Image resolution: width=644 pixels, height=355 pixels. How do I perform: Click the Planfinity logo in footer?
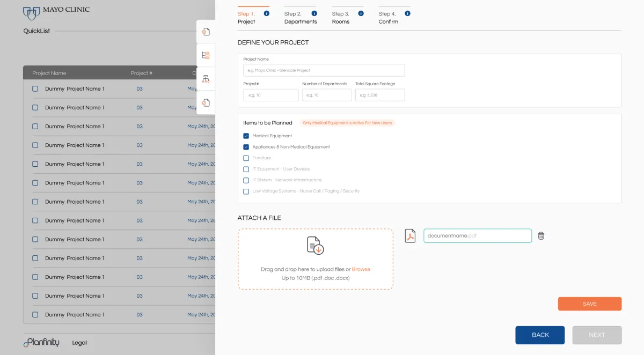pyautogui.click(x=41, y=342)
